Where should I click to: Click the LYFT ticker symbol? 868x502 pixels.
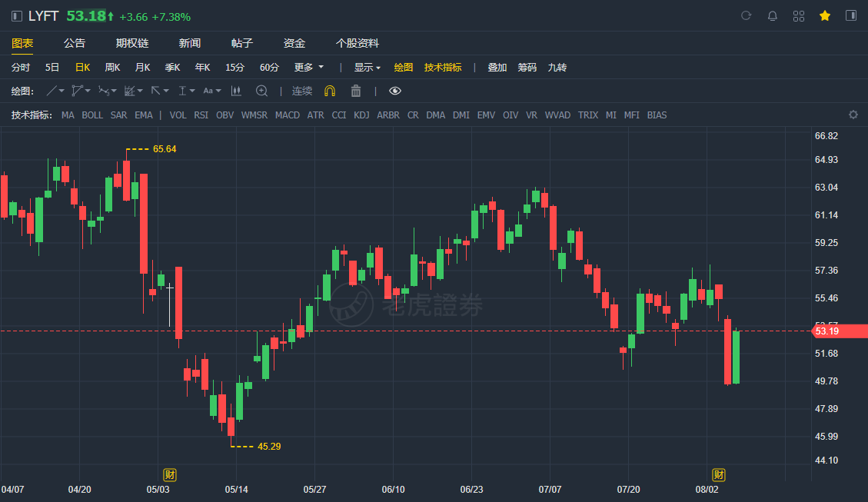click(x=43, y=16)
